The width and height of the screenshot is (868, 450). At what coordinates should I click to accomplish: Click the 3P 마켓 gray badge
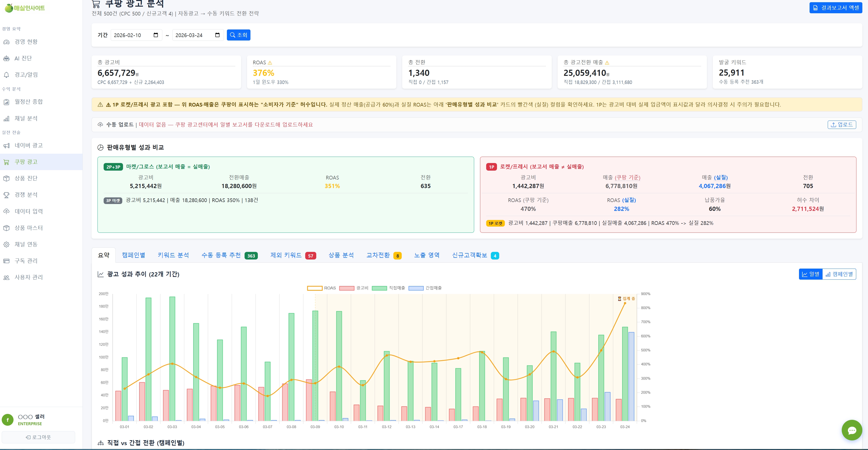(113, 201)
